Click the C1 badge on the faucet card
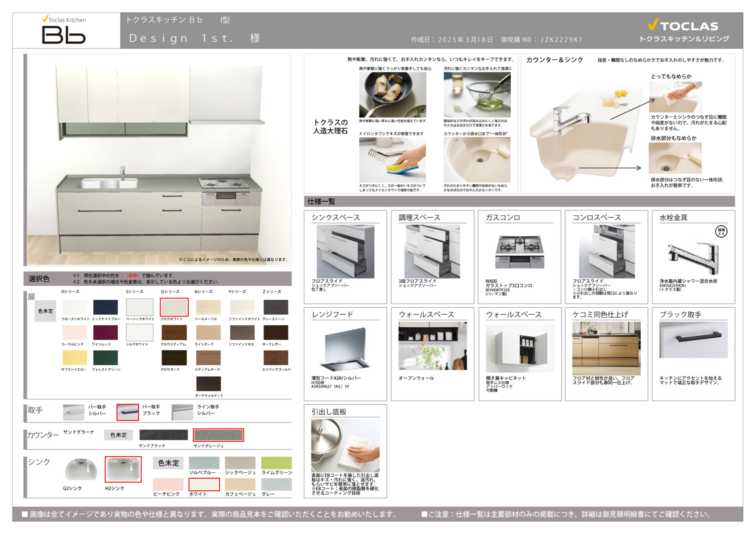This screenshot has height=534, width=756. click(721, 231)
